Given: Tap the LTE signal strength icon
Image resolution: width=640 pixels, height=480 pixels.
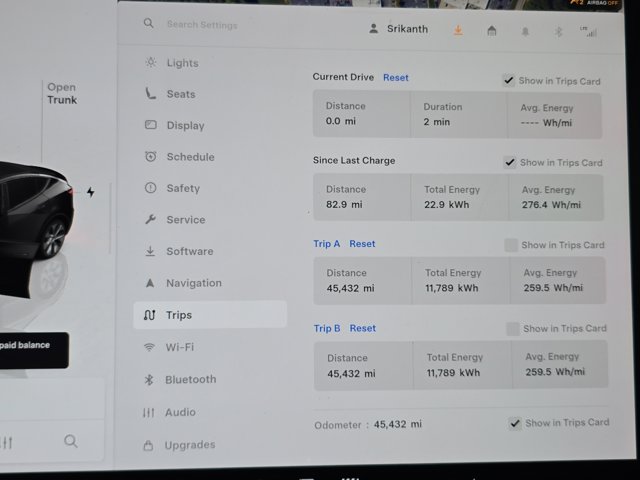Looking at the screenshot, I should tap(589, 32).
